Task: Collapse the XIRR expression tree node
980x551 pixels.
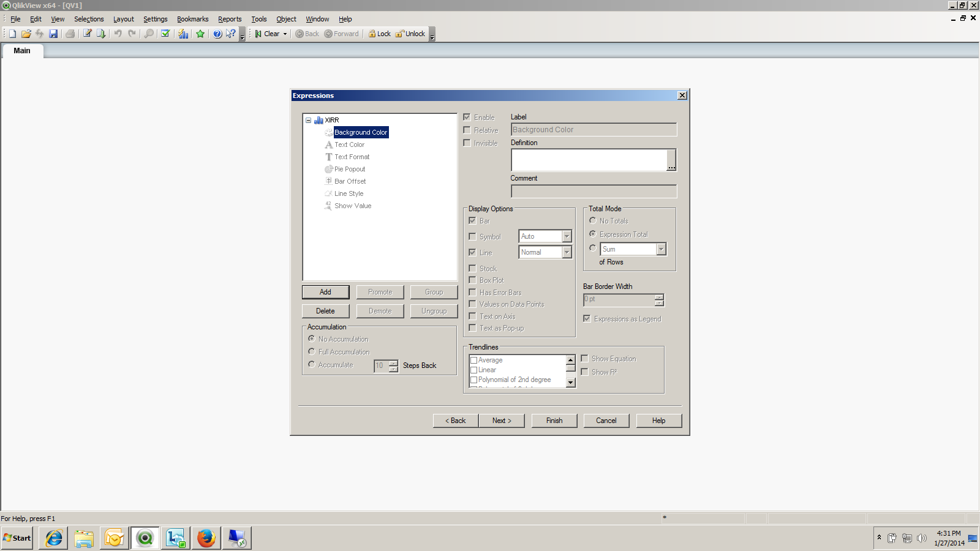Action: [x=309, y=120]
